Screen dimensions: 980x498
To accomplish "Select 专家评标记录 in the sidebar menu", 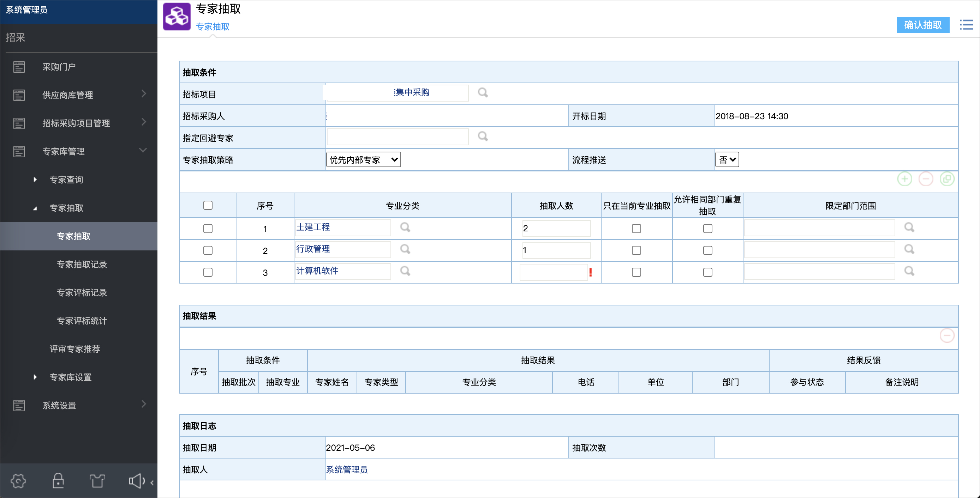I will click(82, 292).
